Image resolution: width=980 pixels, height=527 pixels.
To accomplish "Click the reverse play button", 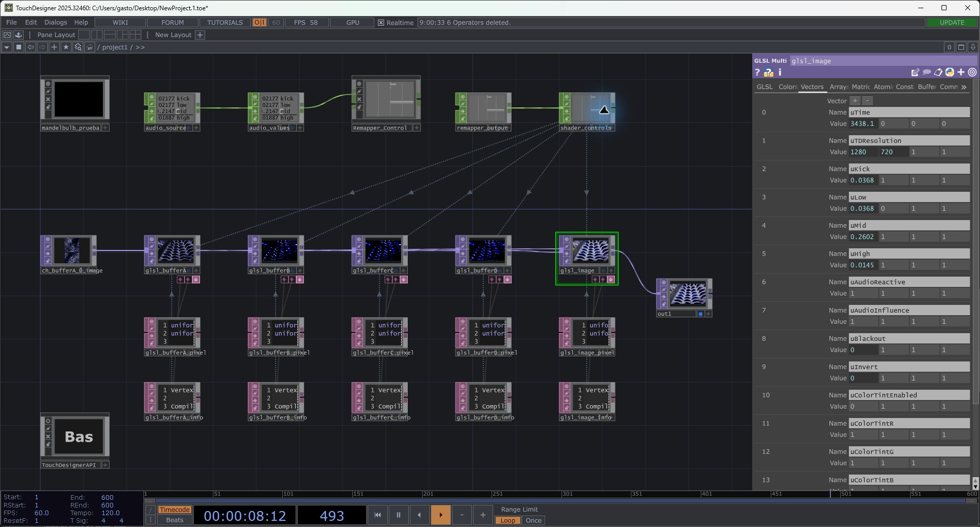I will (x=420, y=515).
